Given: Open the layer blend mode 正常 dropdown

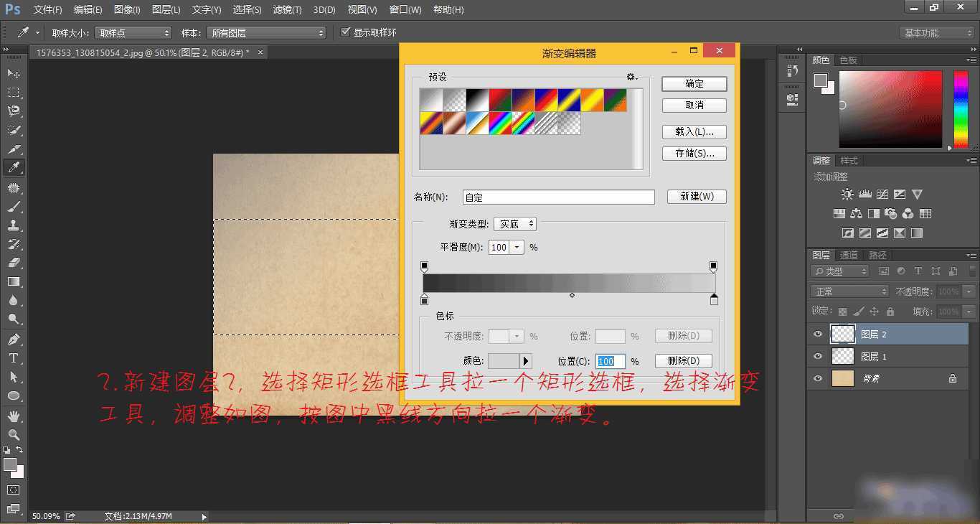Looking at the screenshot, I should [849, 291].
